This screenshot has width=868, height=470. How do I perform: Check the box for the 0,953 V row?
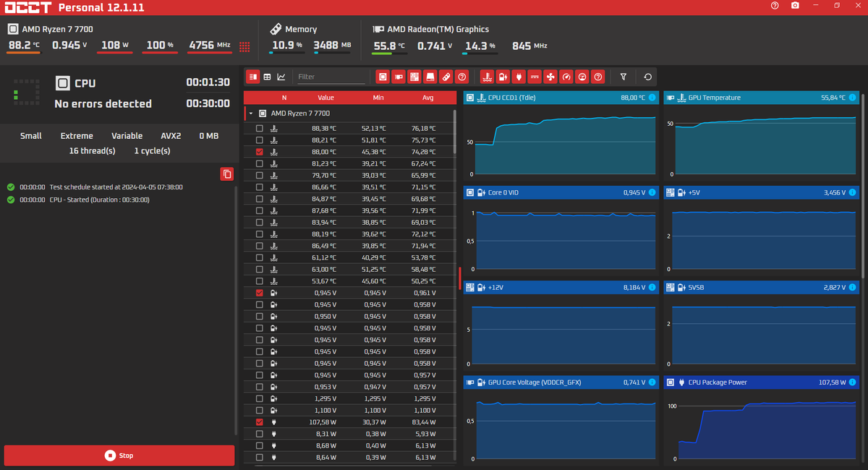(x=260, y=387)
